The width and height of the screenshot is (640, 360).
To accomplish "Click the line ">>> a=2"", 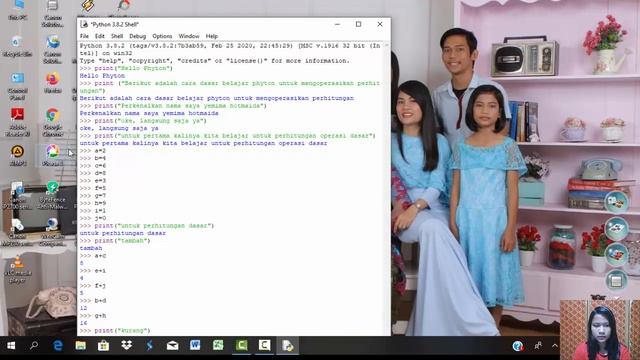I will [93, 151].
